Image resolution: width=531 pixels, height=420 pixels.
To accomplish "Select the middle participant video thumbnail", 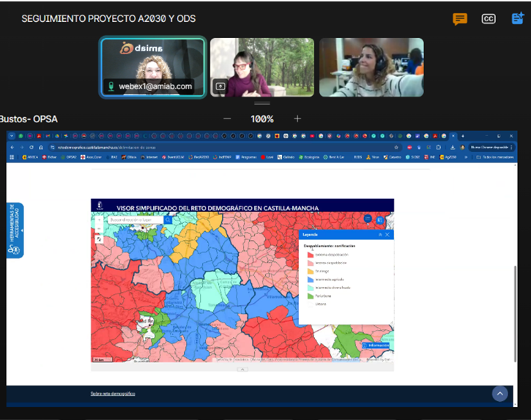I will [x=262, y=67].
